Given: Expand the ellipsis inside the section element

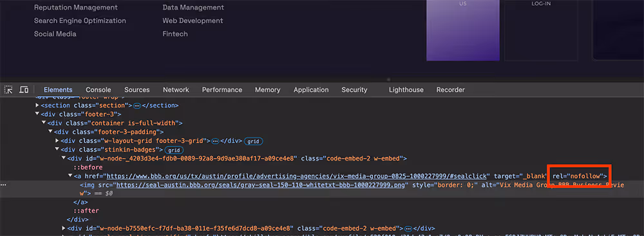Looking at the screenshot, I should [x=137, y=106].
